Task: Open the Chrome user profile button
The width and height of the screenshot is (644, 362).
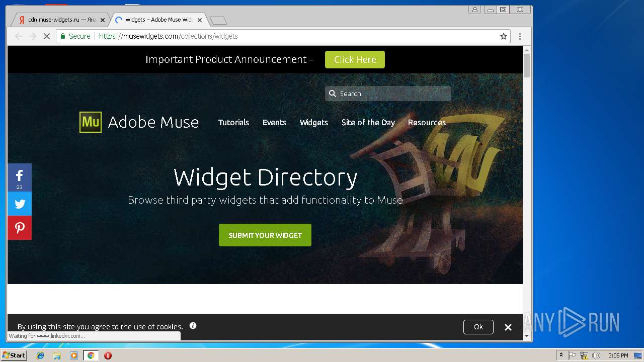Action: coord(474,10)
